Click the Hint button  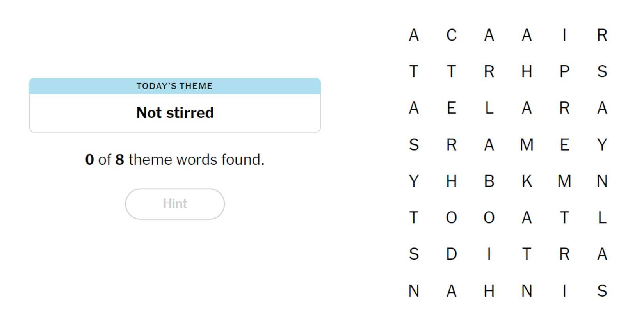175,204
